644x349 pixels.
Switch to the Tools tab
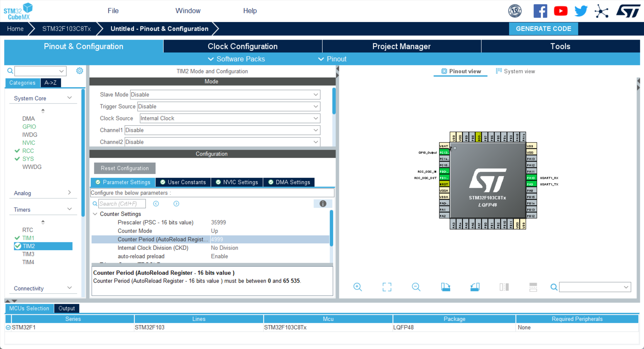[x=561, y=46]
